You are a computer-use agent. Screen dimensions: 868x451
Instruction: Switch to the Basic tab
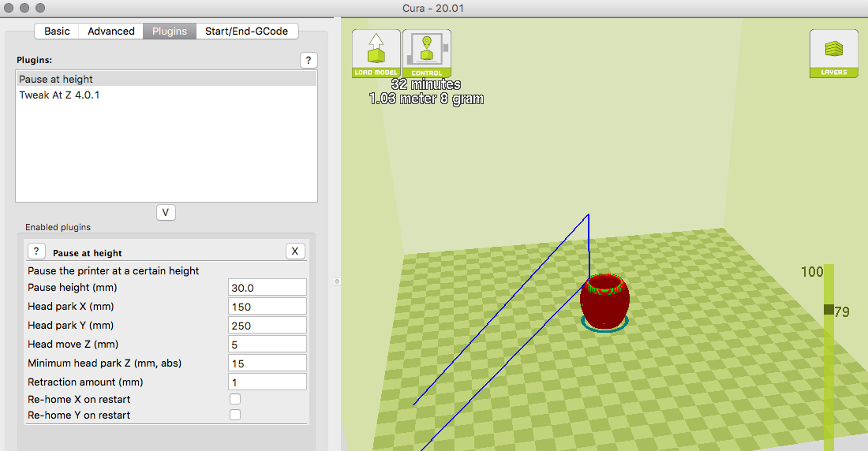57,31
